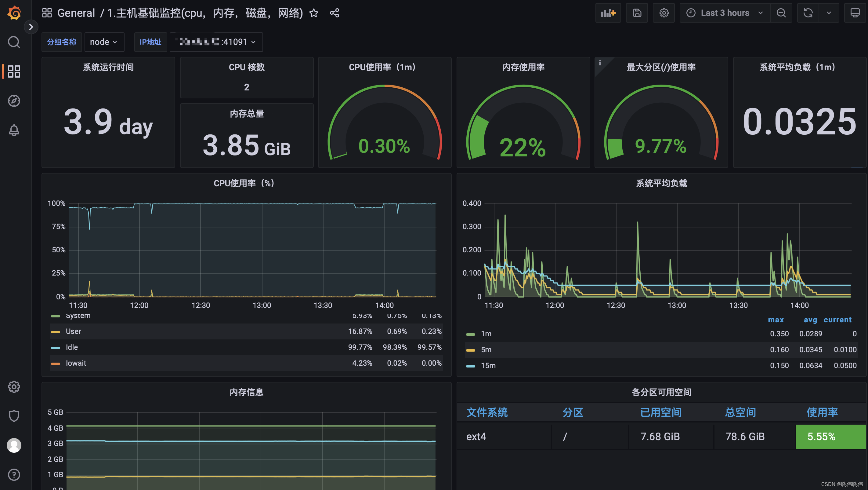Toggle the 5m series in the load legend
868x490 pixels.
(486, 349)
